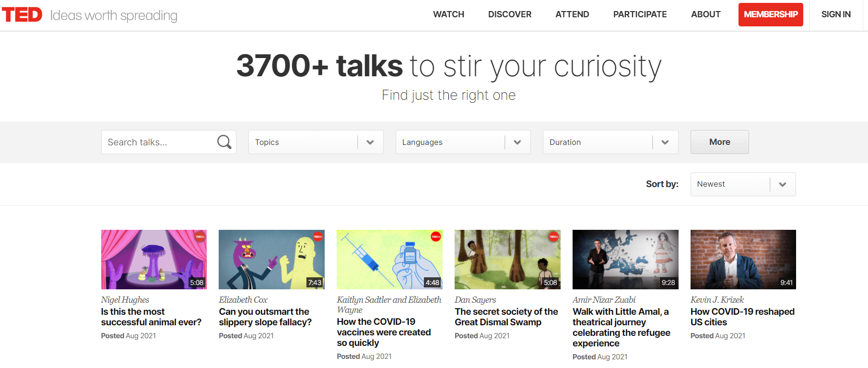868x368 pixels.
Task: Click speaker name Kevin J. Krizek
Action: pos(717,300)
